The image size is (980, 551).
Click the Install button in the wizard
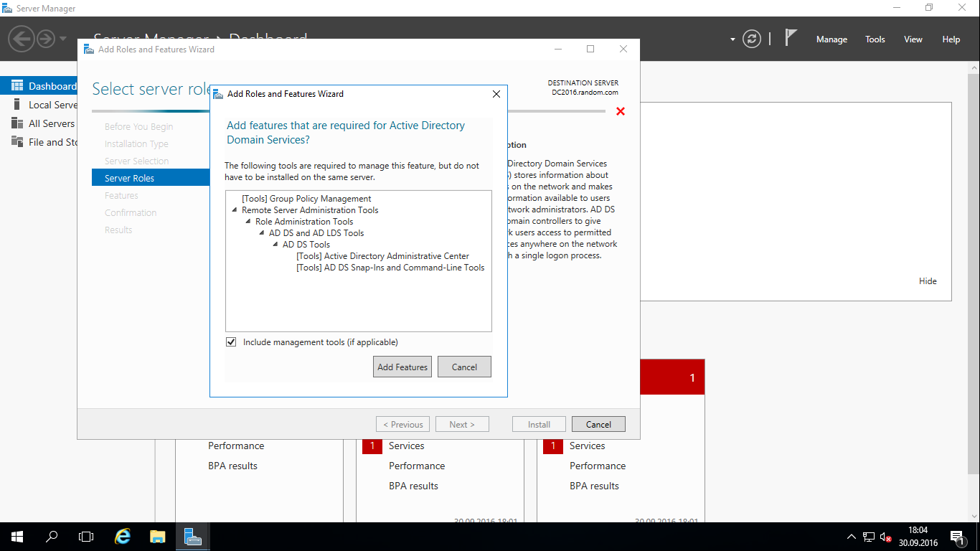pyautogui.click(x=539, y=424)
